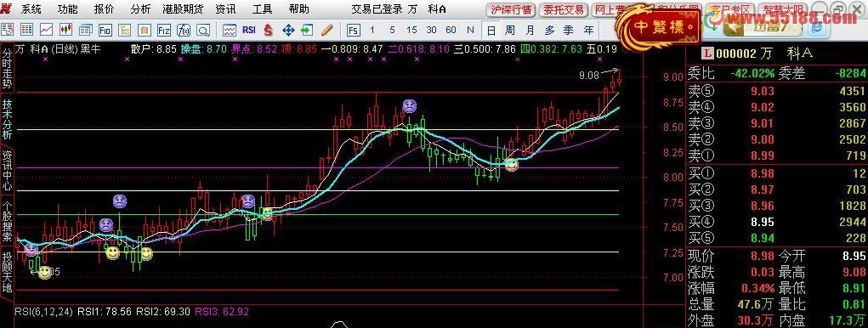Image resolution: width=868 pixels, height=328 pixels.
Task: Select the 周 weekly period
Action: point(510,30)
